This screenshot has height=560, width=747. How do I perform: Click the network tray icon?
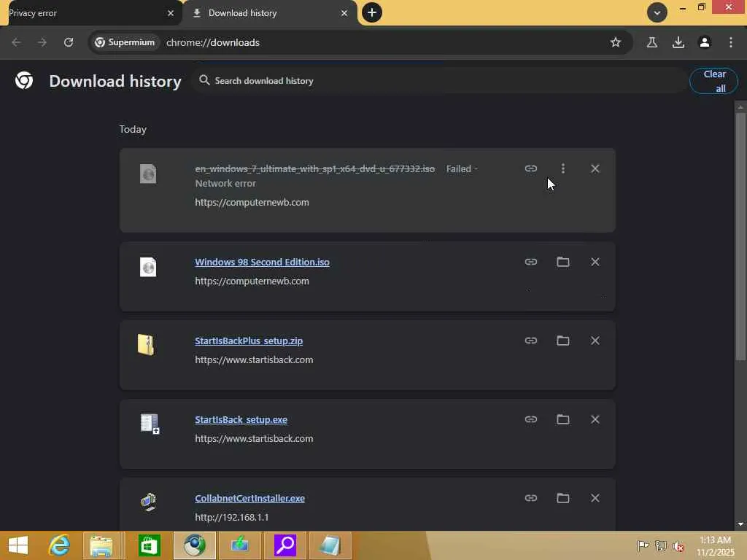click(x=660, y=545)
